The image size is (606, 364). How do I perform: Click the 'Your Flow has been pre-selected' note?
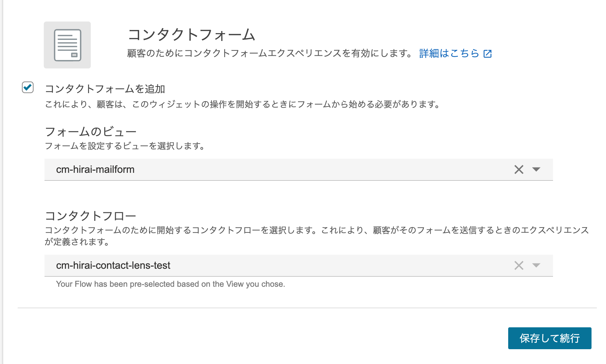coord(171,284)
